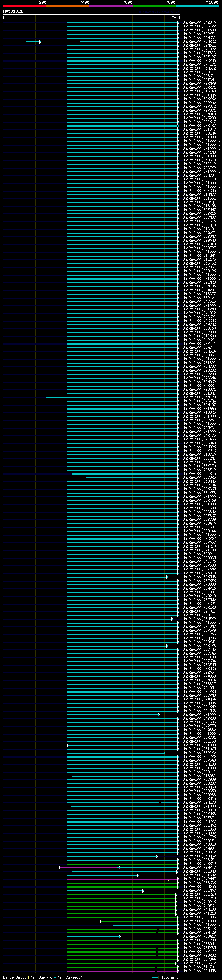Viewport: 222px width, 980px height.
Task: Select the UniRef100_Q759L8 label
Action: [199, 573]
